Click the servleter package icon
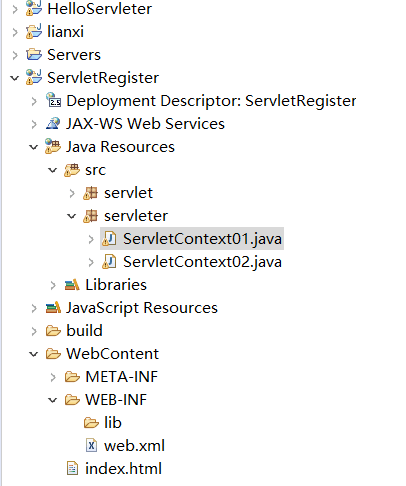406x486 pixels. [91, 216]
